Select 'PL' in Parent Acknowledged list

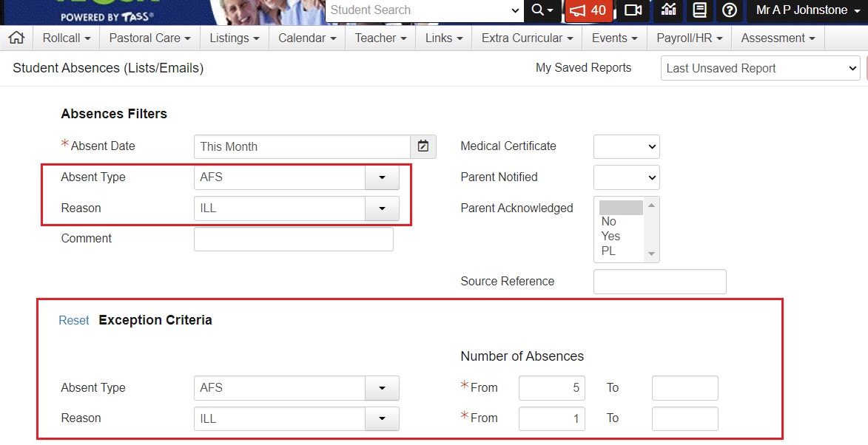[x=608, y=251]
